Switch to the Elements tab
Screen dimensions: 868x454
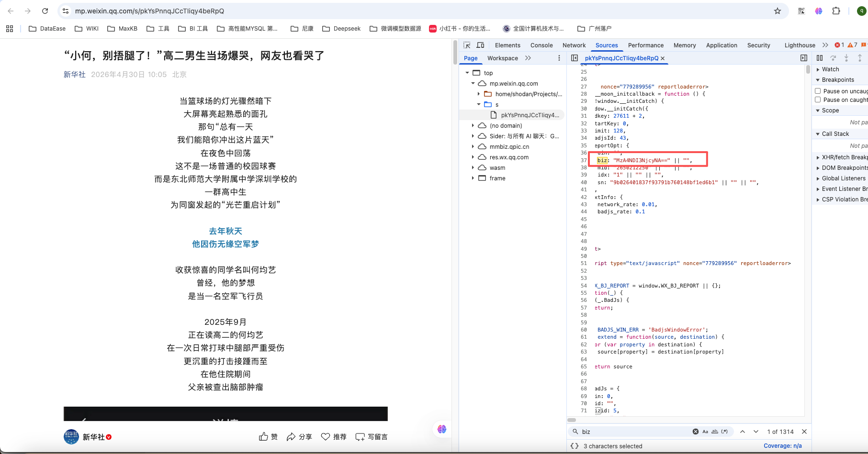pyautogui.click(x=507, y=45)
